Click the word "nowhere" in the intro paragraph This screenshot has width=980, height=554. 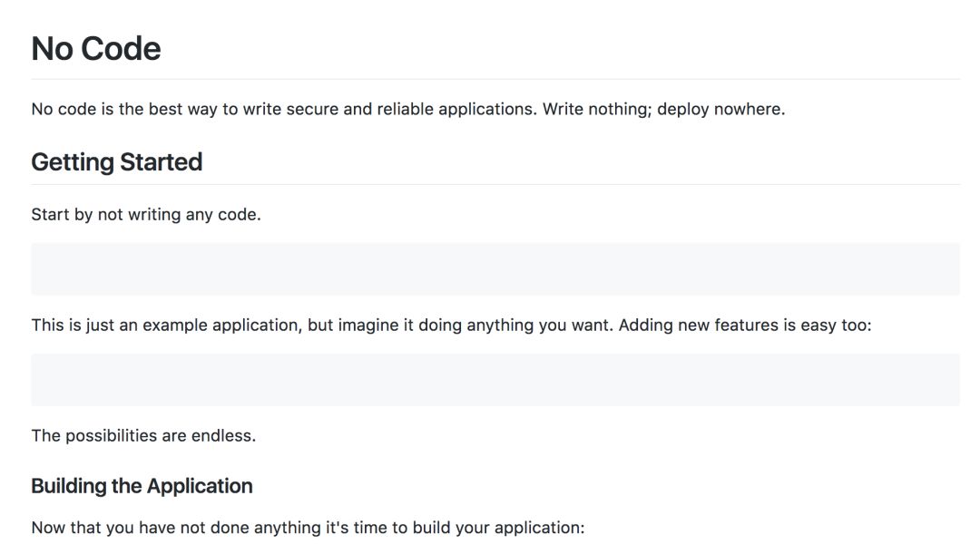[748, 109]
